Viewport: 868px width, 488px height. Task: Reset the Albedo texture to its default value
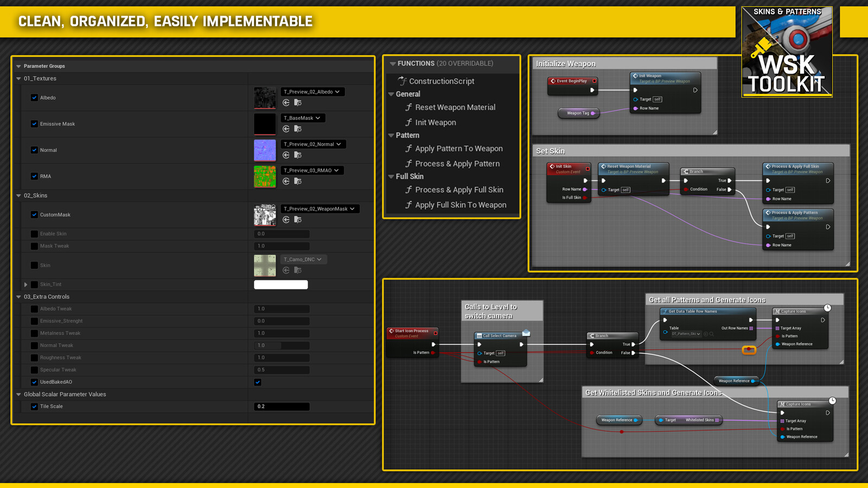point(286,102)
